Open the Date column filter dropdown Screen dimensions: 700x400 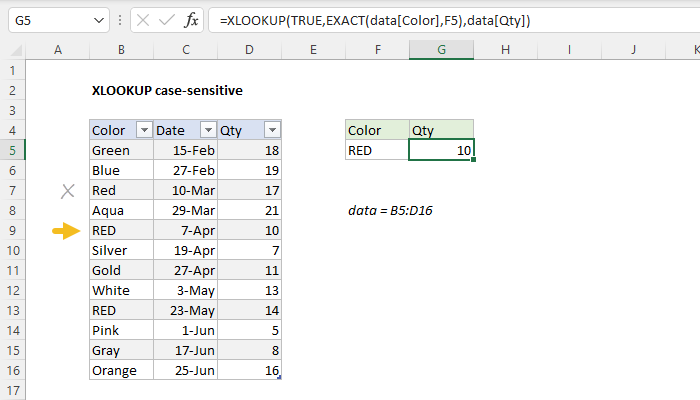pos(208,130)
